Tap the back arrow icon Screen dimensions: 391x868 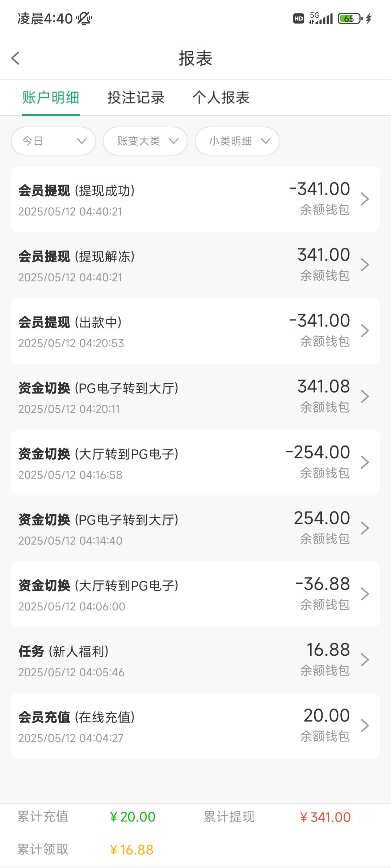[16, 58]
